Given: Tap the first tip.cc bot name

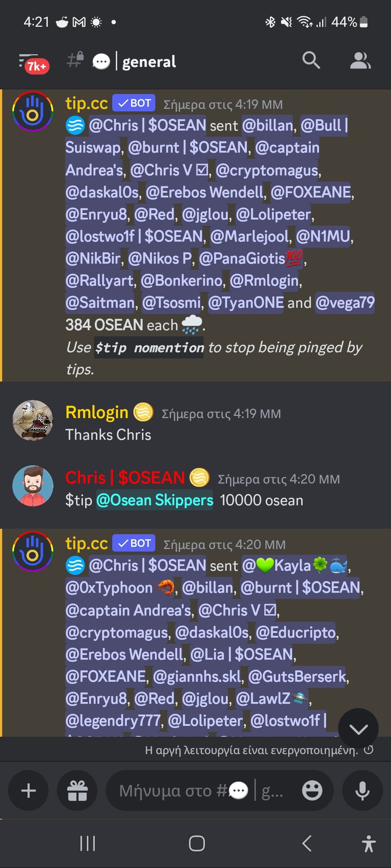Looking at the screenshot, I should [87, 103].
